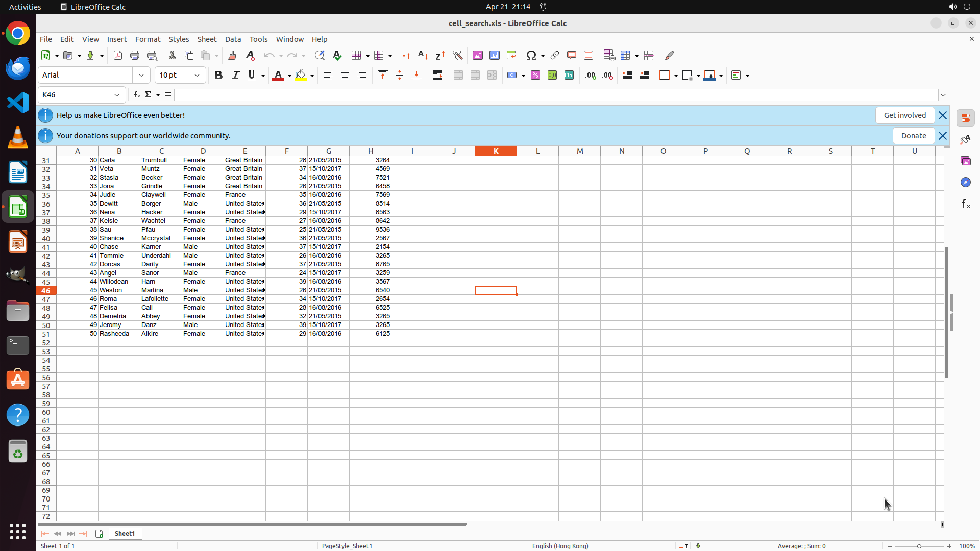
Task: Toggle Wrap Text button
Action: (437, 75)
